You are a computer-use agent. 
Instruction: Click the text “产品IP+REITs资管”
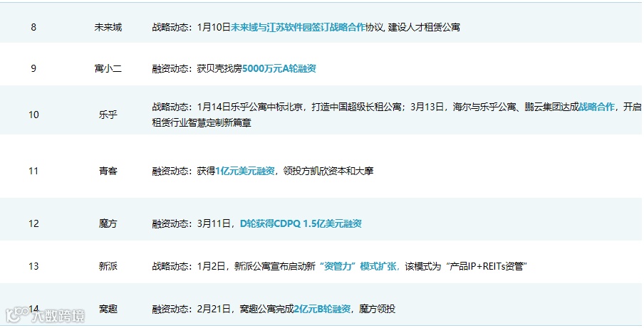click(486, 267)
